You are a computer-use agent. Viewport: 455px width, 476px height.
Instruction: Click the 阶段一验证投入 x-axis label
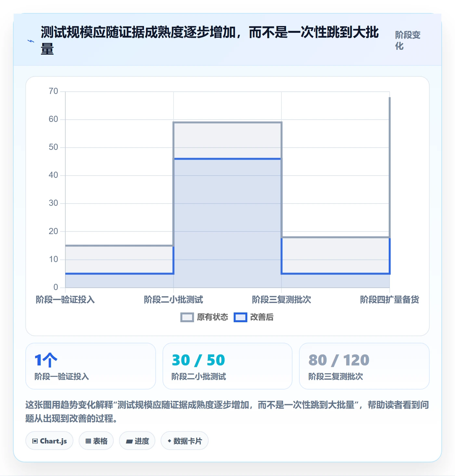[x=65, y=299]
